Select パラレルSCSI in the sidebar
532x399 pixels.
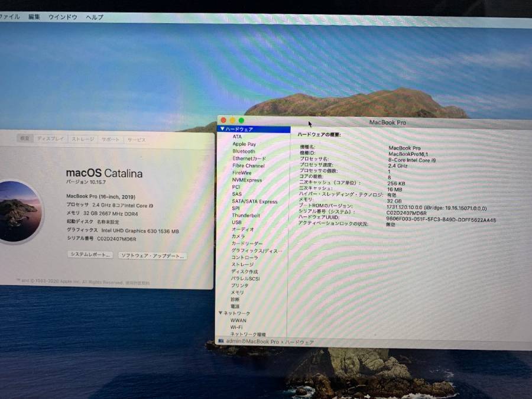click(245, 278)
